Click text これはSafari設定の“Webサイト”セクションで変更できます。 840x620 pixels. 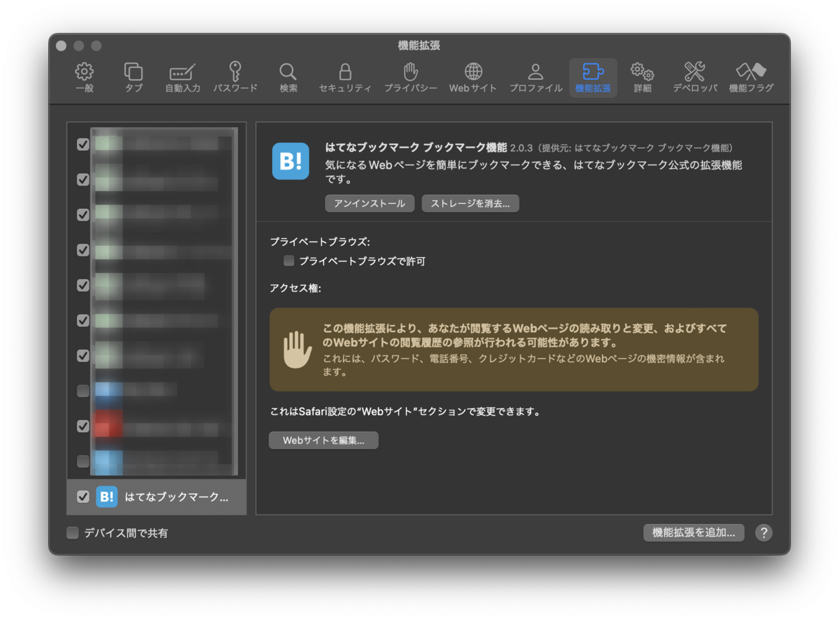(x=405, y=412)
